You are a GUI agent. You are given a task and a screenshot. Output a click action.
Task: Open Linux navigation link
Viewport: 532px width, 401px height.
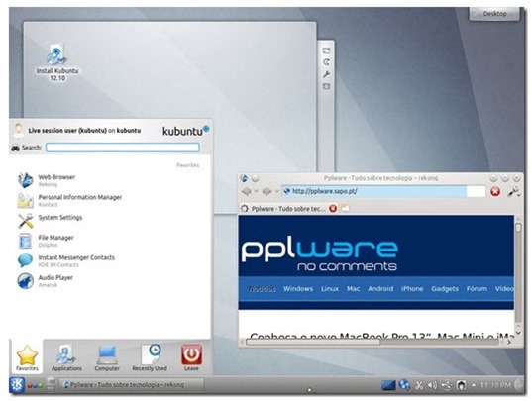[330, 289]
